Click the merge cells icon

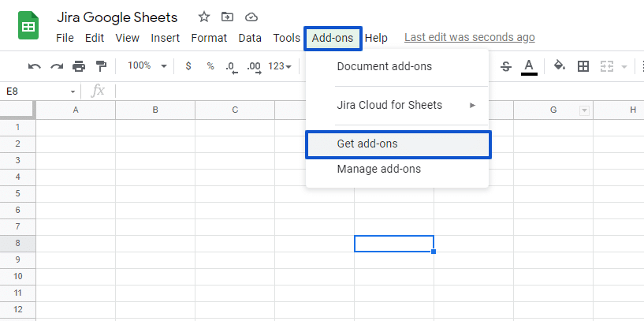(607, 66)
